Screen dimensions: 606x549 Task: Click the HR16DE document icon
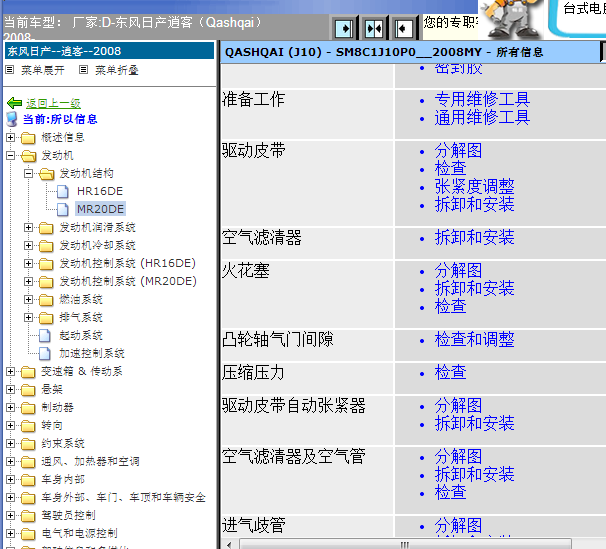coord(63,191)
